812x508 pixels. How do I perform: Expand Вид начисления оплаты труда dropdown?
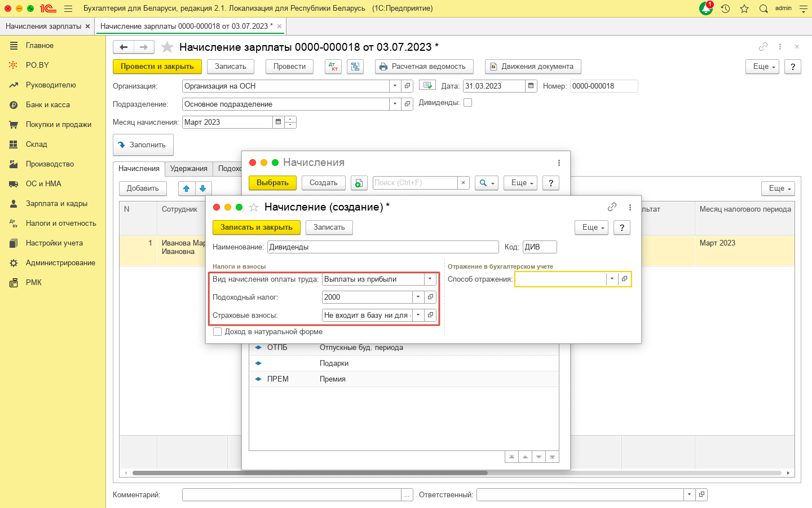tap(430, 279)
